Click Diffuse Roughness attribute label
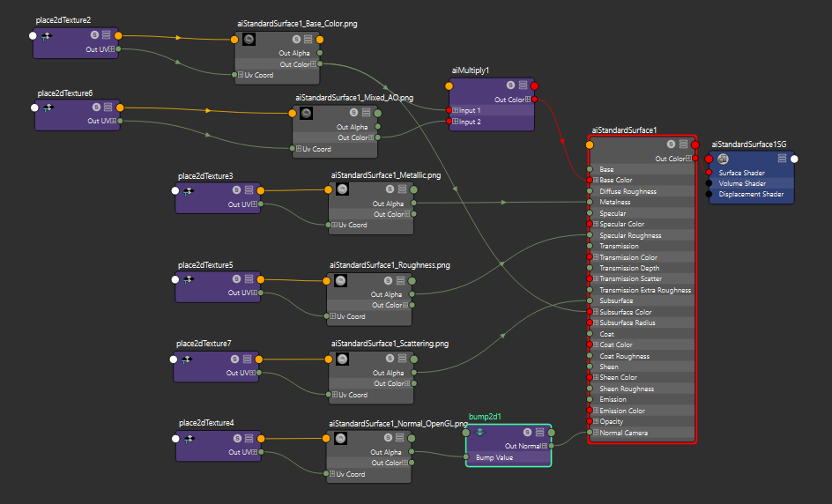832x504 pixels. pos(628,191)
